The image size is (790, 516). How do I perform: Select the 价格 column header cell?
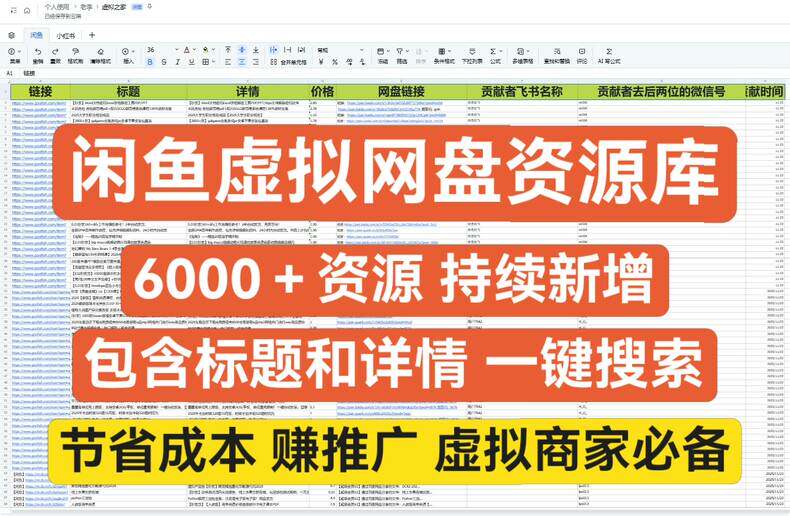pos(322,92)
